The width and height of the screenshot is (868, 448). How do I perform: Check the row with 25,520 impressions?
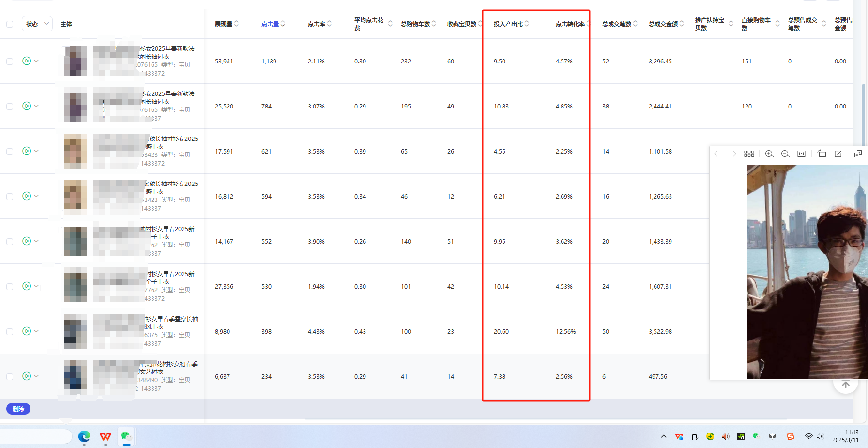coord(10,107)
